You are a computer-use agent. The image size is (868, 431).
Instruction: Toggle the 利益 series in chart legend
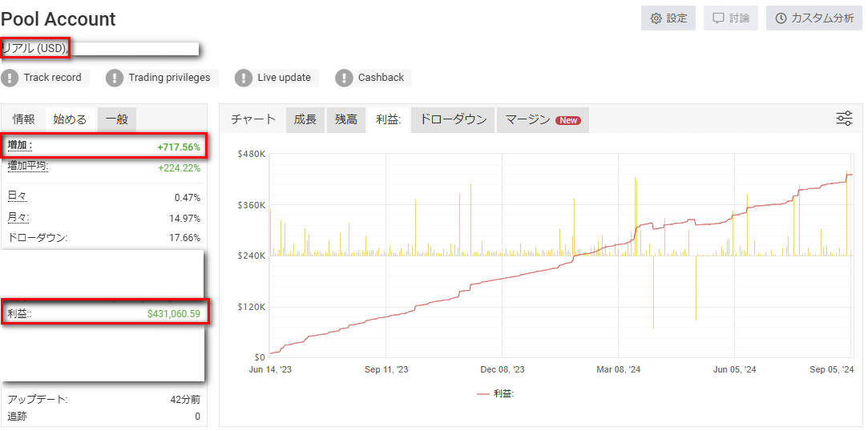pos(495,393)
